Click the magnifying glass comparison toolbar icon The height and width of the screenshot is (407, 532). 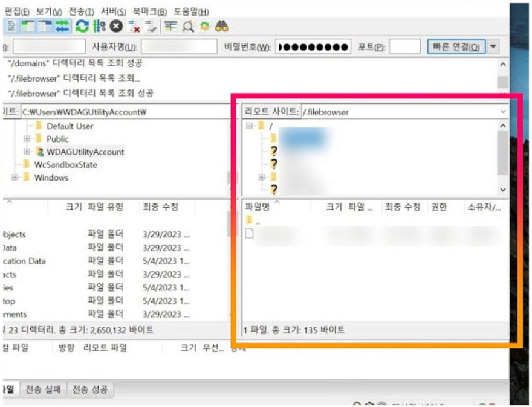187,26
